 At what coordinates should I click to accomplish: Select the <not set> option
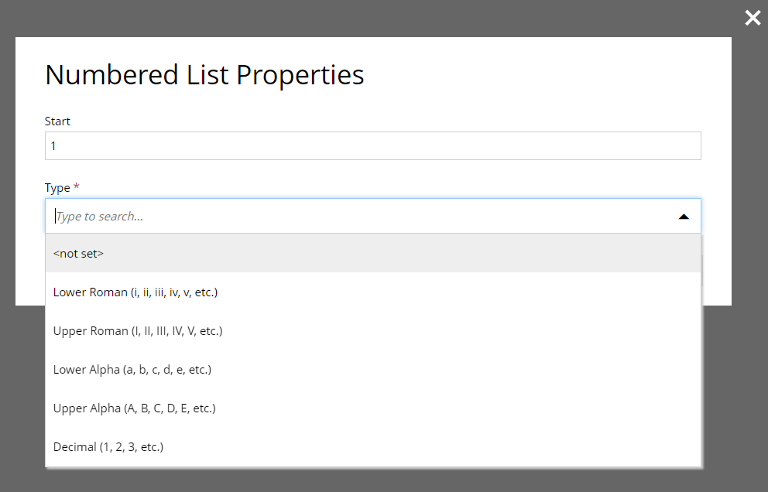click(373, 253)
